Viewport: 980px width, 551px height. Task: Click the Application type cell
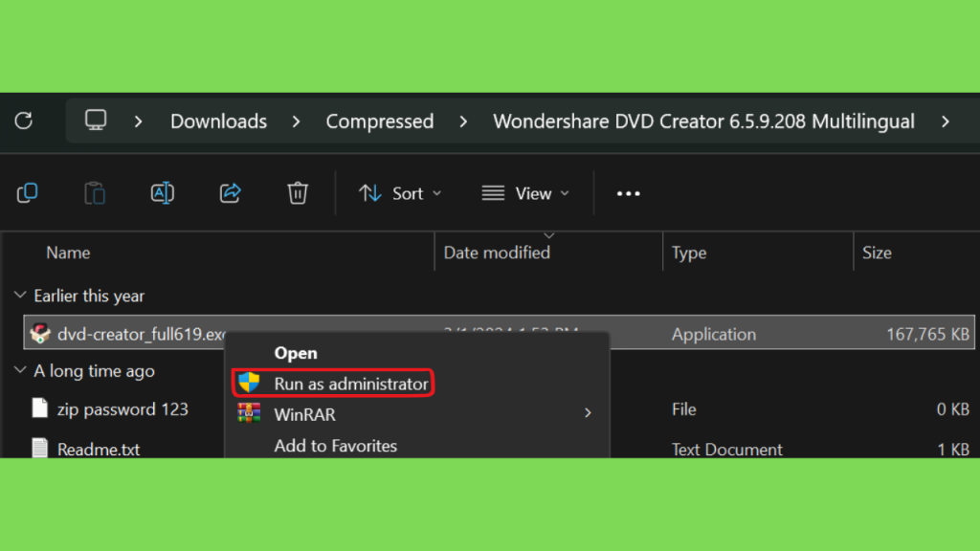pyautogui.click(x=714, y=334)
